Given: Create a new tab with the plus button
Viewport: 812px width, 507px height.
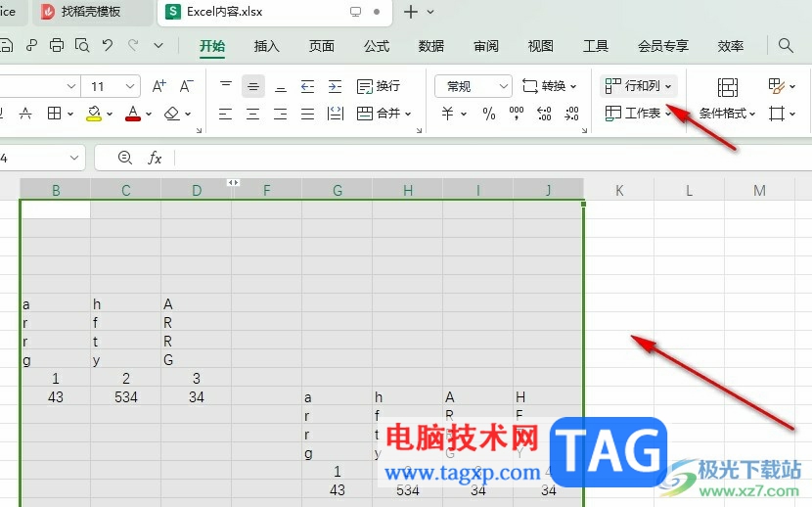Looking at the screenshot, I should 411,12.
